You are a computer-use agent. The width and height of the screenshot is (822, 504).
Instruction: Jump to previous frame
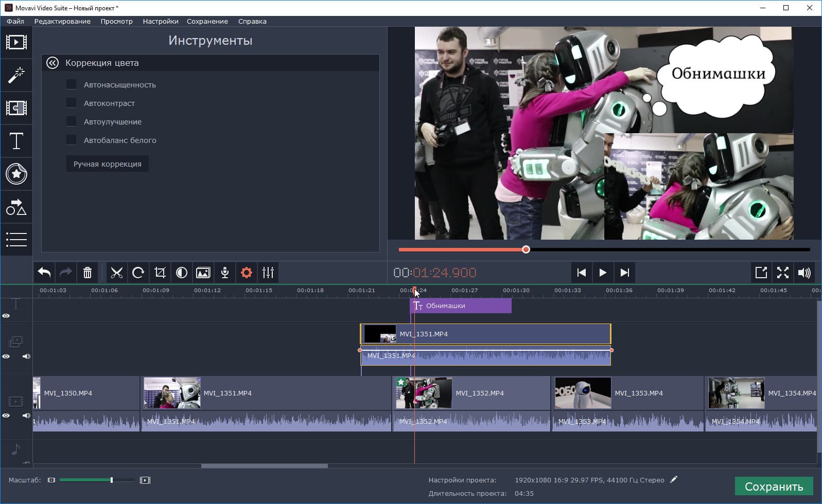(582, 273)
